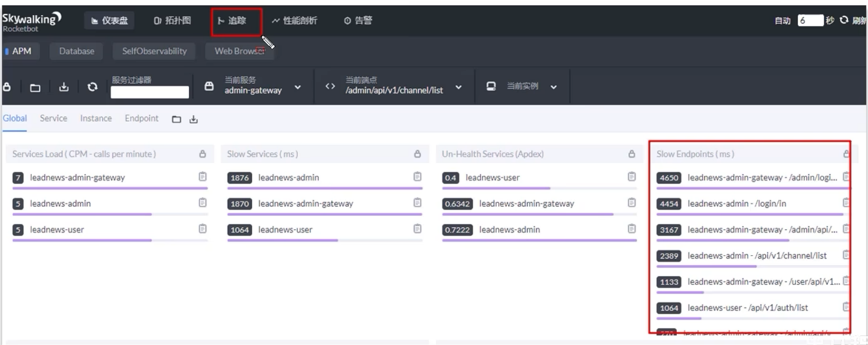Click the code brackets icon beside 当前端点
The width and height of the screenshot is (868, 345).
coord(331,86)
